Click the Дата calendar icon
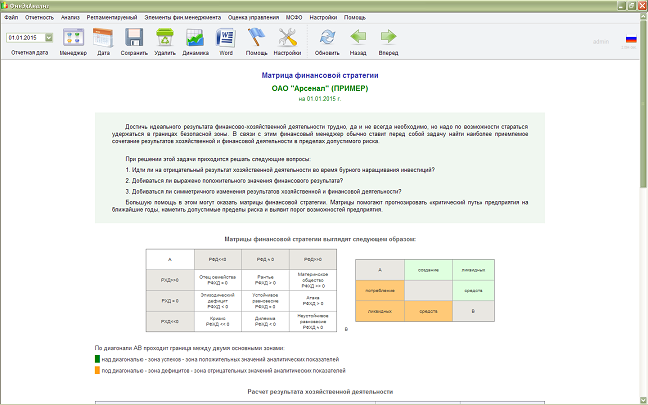 coord(103,38)
